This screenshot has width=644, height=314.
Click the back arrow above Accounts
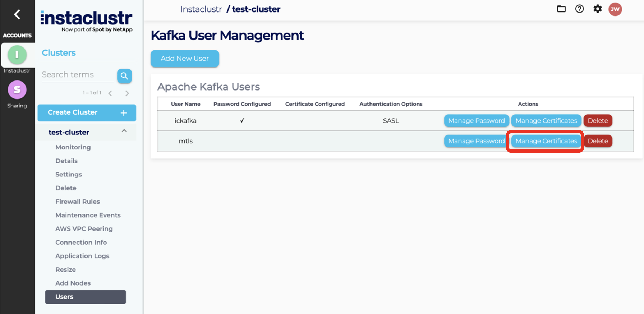point(17,14)
